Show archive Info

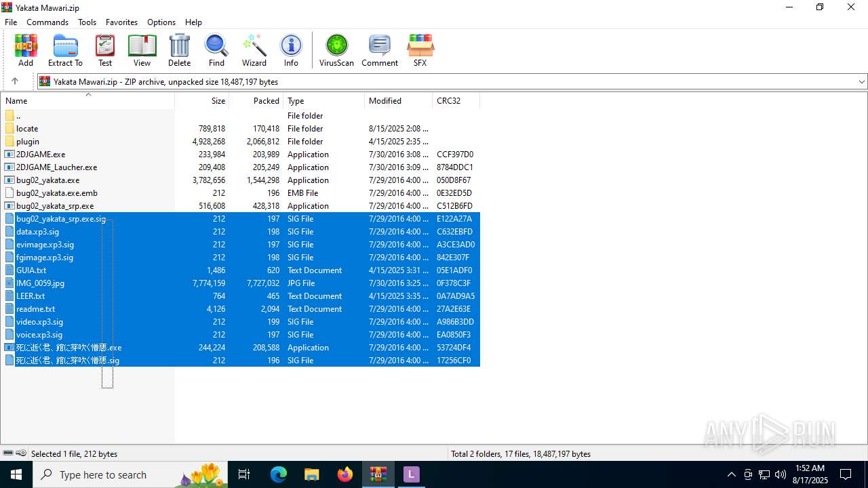click(x=291, y=51)
